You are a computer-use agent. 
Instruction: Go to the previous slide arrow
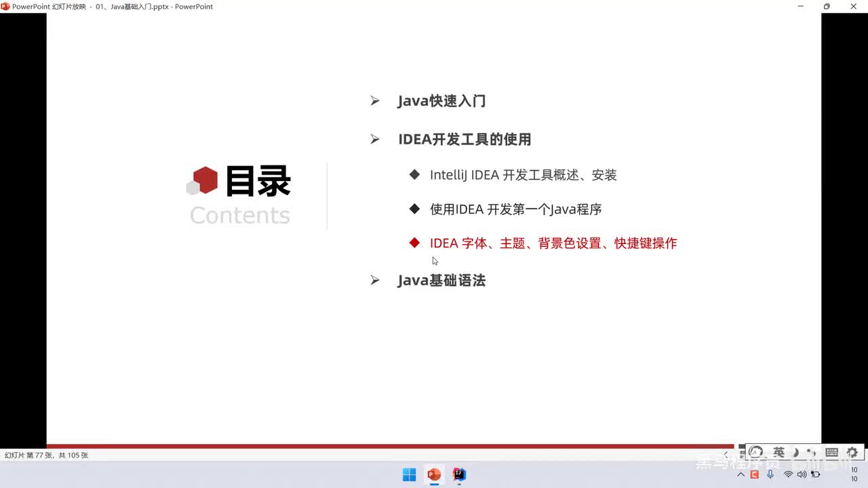(726, 454)
